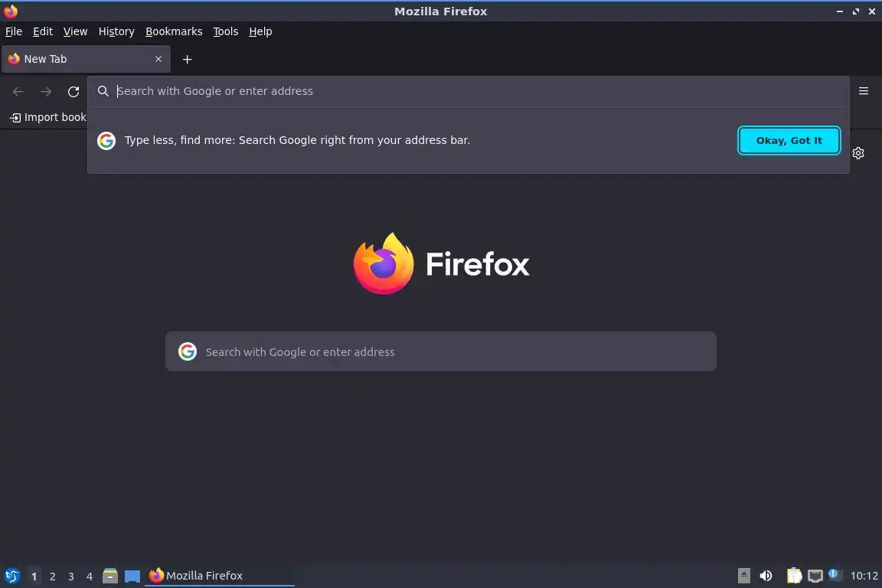The height and width of the screenshot is (588, 882).
Task: Open the Help menu
Action: click(260, 31)
